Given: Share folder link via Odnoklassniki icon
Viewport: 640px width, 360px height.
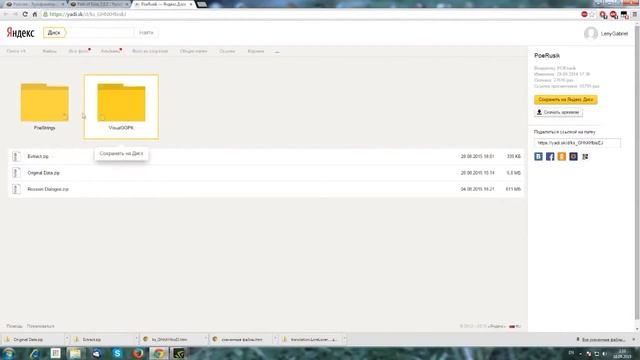Looking at the screenshot, I should (562, 156).
